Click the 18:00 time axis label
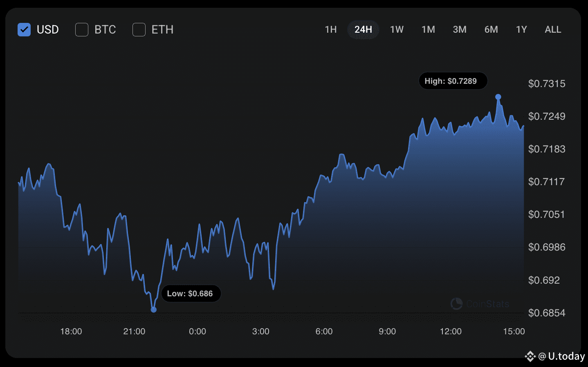The width and height of the screenshot is (588, 367). tap(71, 331)
